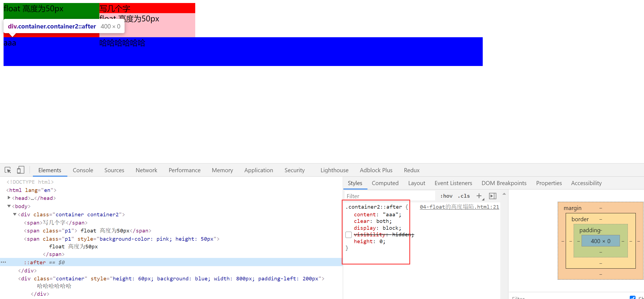Click the blue 400 × 0 content box
The image size is (644, 299).
point(600,241)
